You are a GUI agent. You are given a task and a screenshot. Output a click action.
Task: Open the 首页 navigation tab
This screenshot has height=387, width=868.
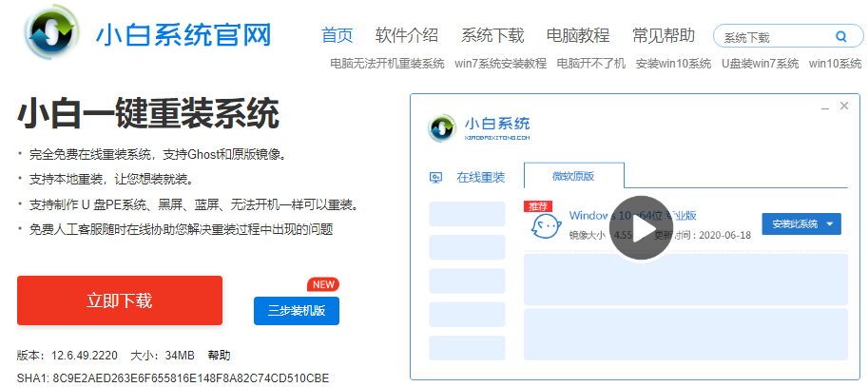pyautogui.click(x=337, y=35)
